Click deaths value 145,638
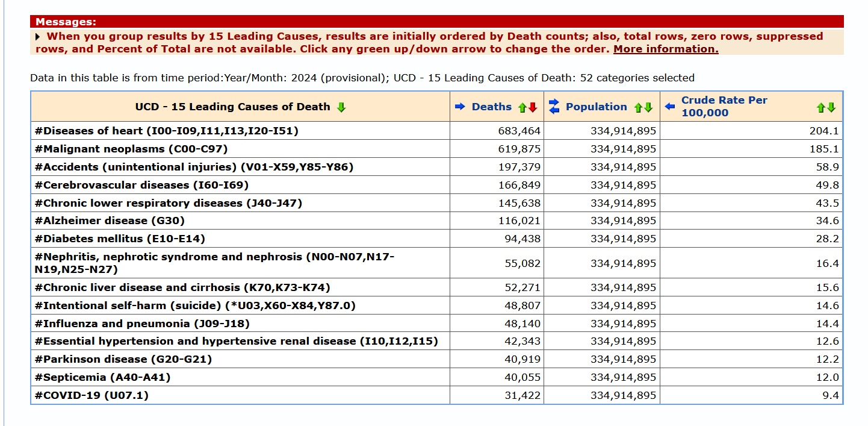The image size is (868, 426). coord(519,203)
